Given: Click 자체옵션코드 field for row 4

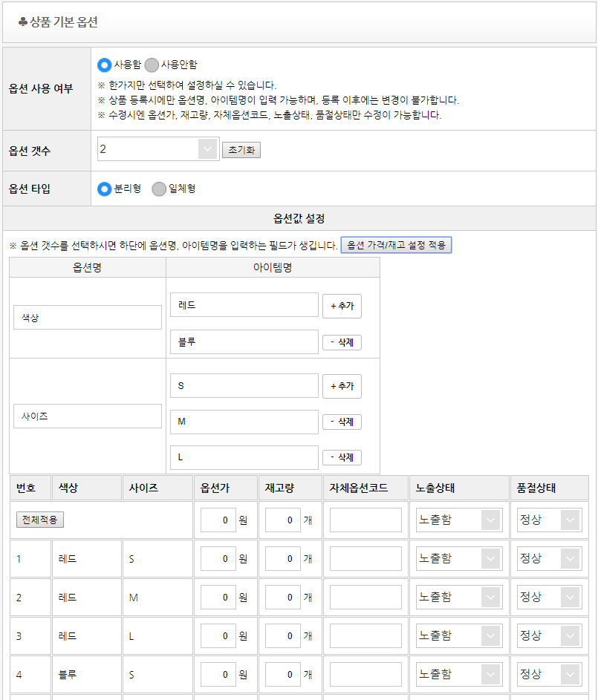Looking at the screenshot, I should pyautogui.click(x=365, y=674).
